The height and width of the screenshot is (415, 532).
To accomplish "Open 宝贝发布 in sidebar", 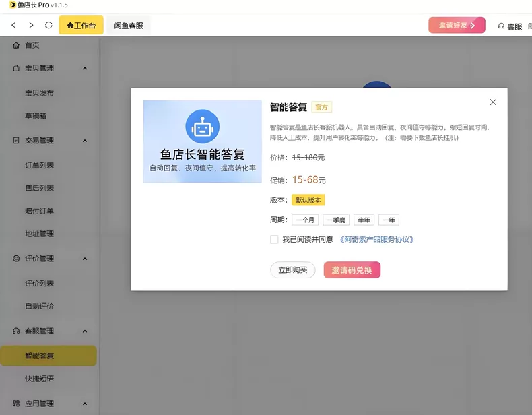I will tap(39, 93).
